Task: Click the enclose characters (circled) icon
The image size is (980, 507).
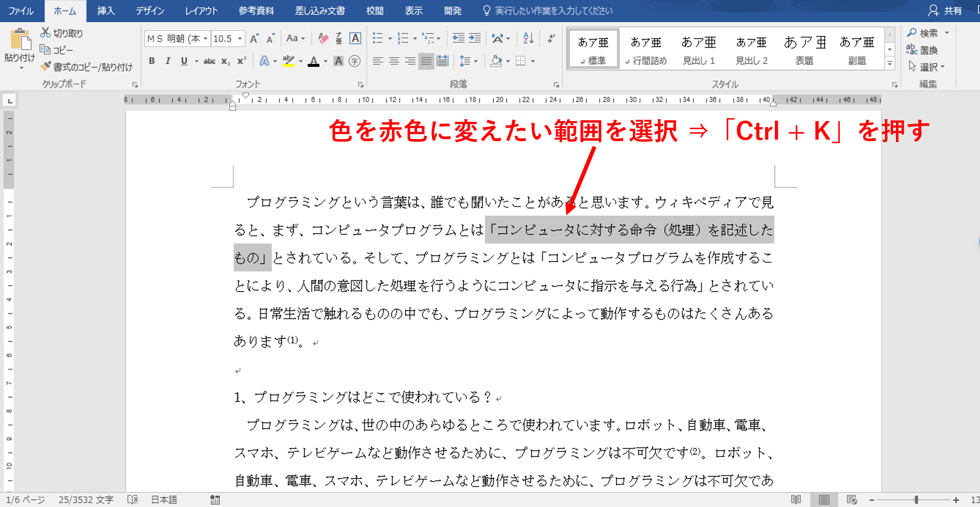Action: (355, 61)
